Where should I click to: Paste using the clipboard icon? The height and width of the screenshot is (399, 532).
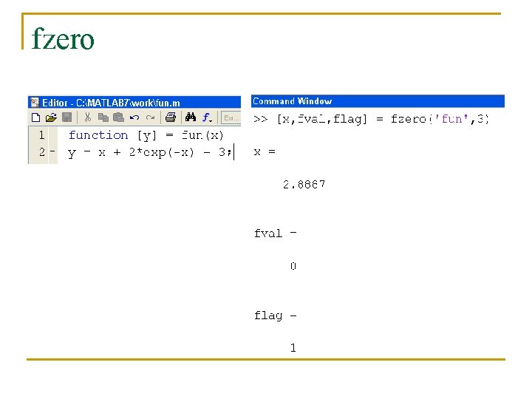coord(118,117)
